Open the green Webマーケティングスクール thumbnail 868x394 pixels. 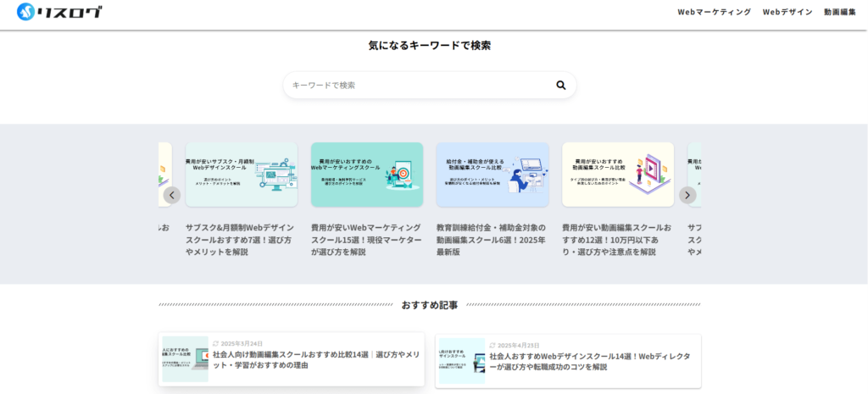click(x=367, y=175)
